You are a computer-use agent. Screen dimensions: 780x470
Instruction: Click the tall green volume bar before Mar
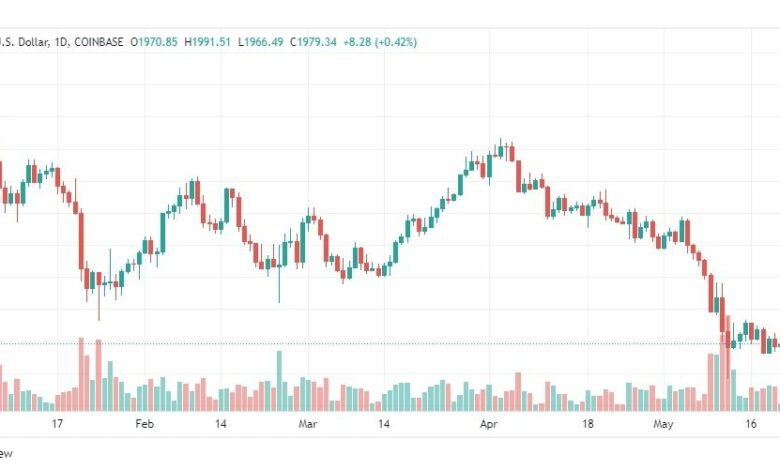pyautogui.click(x=279, y=381)
